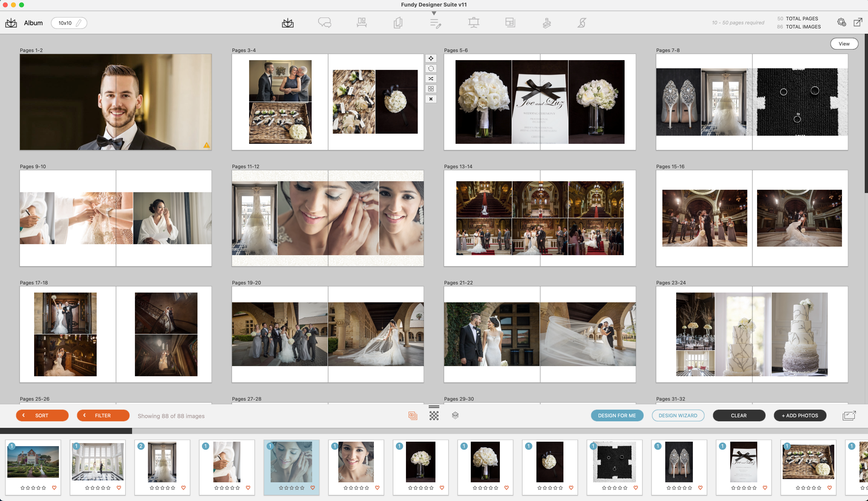868x501 pixels.
Task: Open the Album designer module icon in the top toolbar
Action: (x=288, y=23)
